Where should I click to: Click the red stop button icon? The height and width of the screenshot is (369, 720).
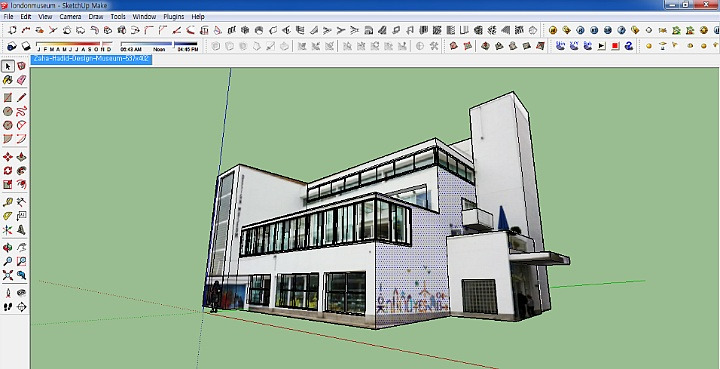click(x=616, y=46)
